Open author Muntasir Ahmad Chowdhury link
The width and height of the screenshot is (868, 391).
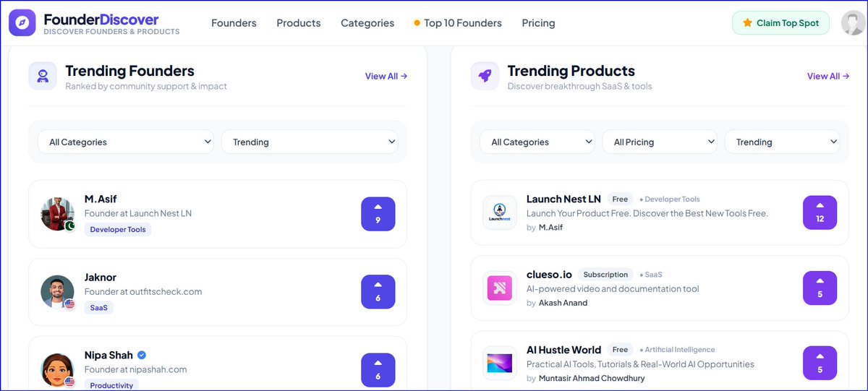(592, 377)
